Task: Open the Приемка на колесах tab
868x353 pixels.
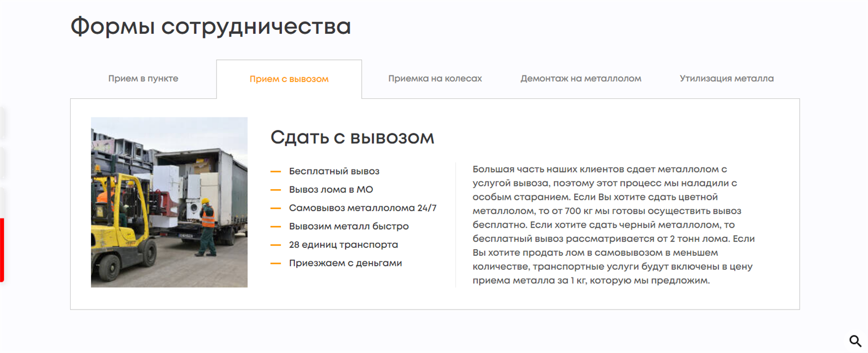Action: coord(435,79)
